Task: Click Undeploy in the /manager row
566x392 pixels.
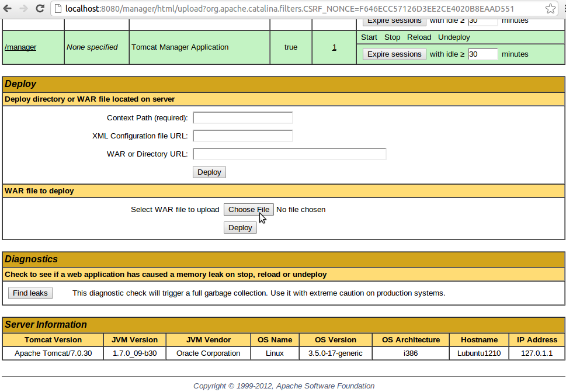Action: (x=454, y=37)
